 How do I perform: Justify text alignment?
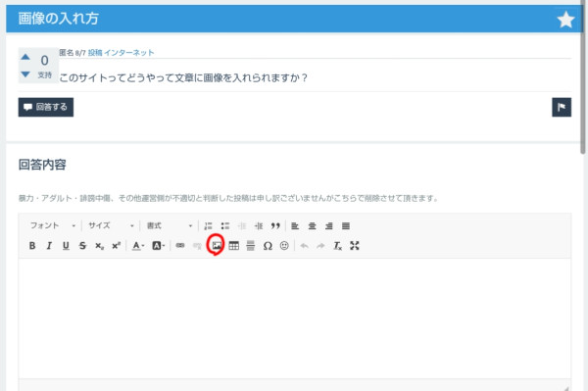[346, 226]
